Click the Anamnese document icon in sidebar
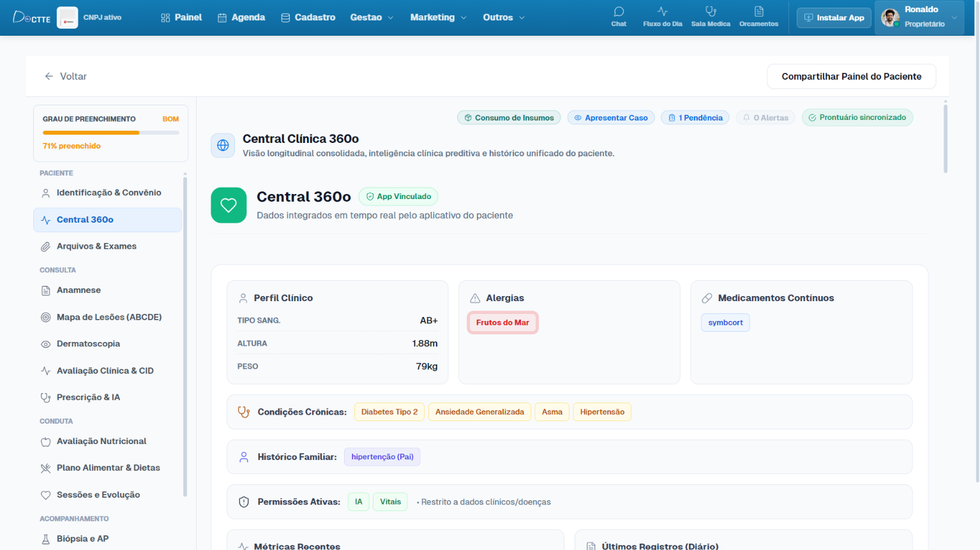 pyautogui.click(x=46, y=290)
